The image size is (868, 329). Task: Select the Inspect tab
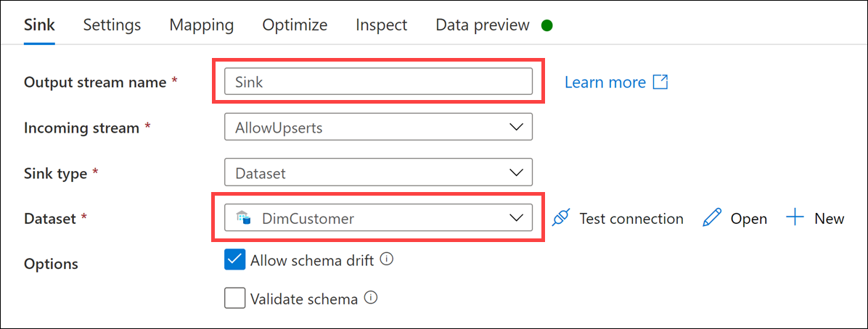382,25
